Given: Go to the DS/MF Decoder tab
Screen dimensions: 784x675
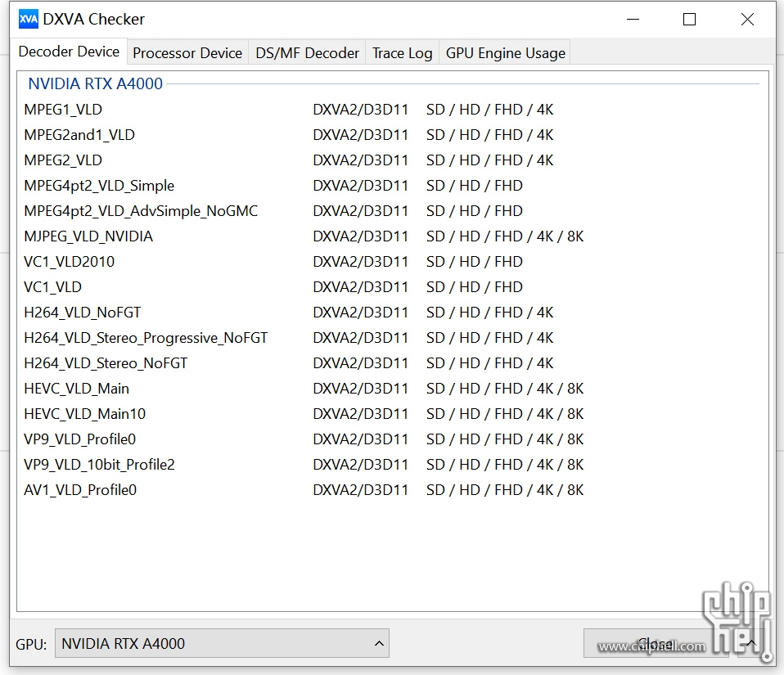Looking at the screenshot, I should click(x=307, y=53).
